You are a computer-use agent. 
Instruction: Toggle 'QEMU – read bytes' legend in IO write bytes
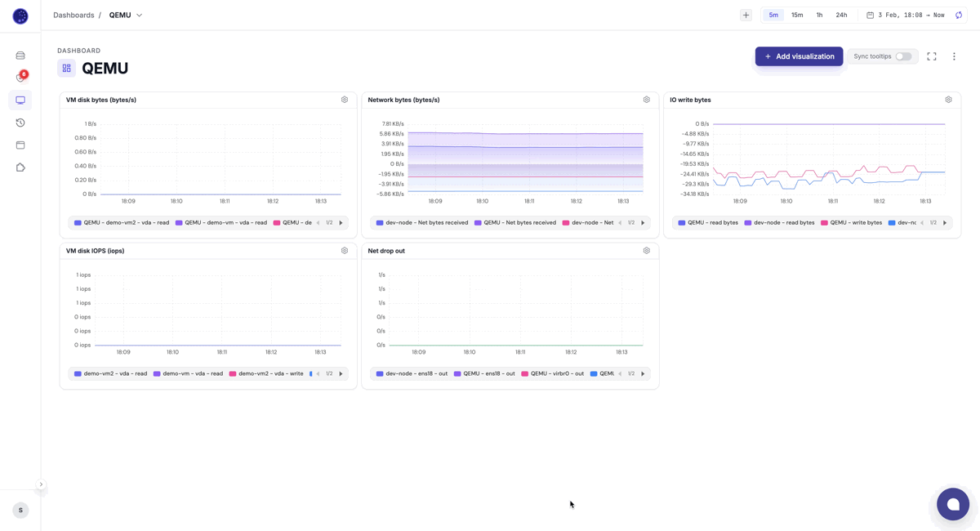click(x=707, y=222)
